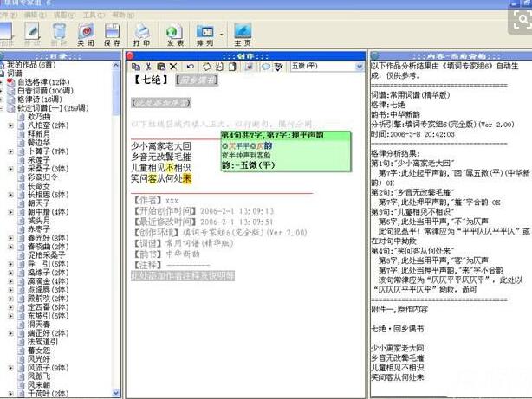Click the heart icon of 自选格律
This screenshot has height=399, width=532.
(10, 82)
